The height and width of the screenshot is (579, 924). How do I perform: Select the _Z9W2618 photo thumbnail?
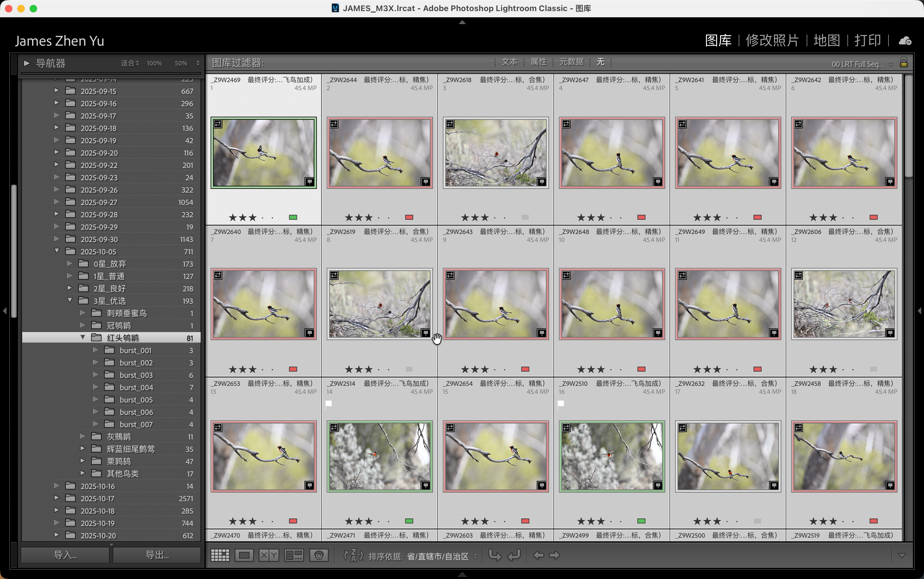[496, 152]
